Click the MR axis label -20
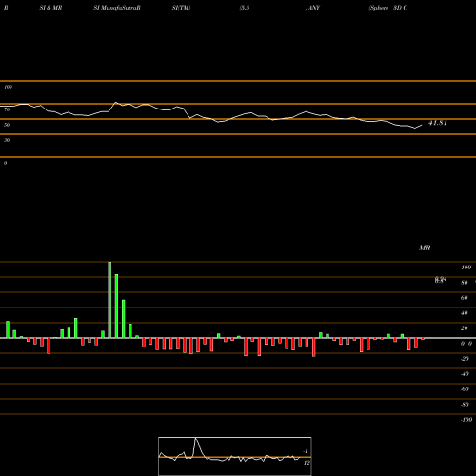 pos(465,359)
